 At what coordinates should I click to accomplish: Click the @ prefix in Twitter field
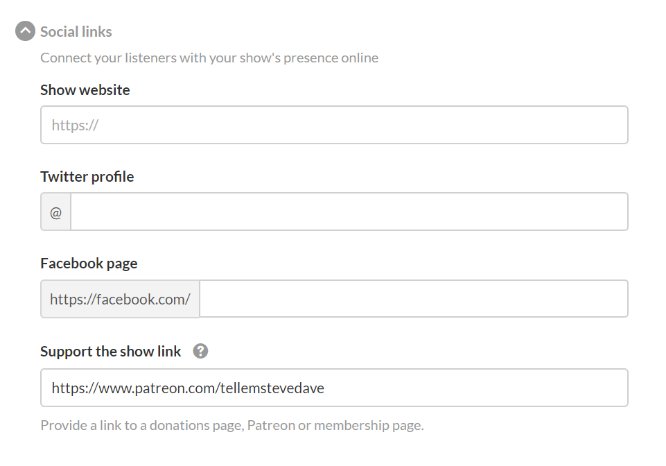pyautogui.click(x=56, y=212)
